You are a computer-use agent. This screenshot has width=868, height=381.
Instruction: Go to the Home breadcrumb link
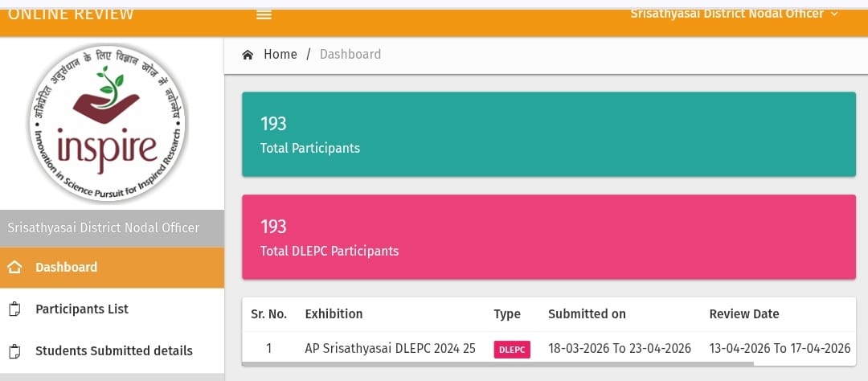point(280,55)
